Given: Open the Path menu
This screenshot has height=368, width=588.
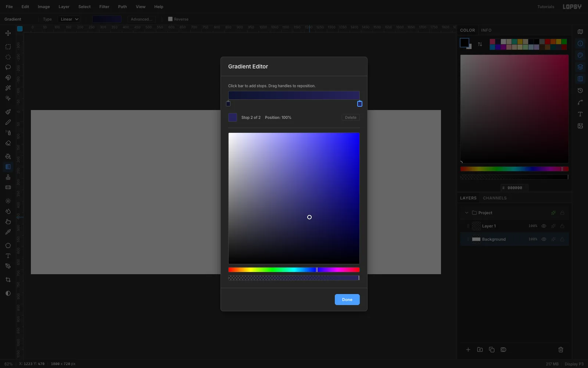Looking at the screenshot, I should click(x=122, y=7).
